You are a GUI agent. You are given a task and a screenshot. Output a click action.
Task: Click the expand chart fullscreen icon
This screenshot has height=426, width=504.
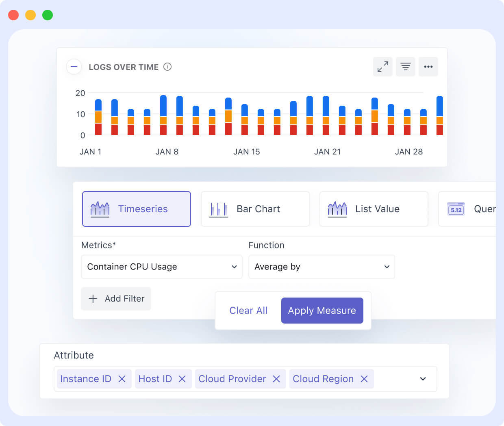click(382, 67)
